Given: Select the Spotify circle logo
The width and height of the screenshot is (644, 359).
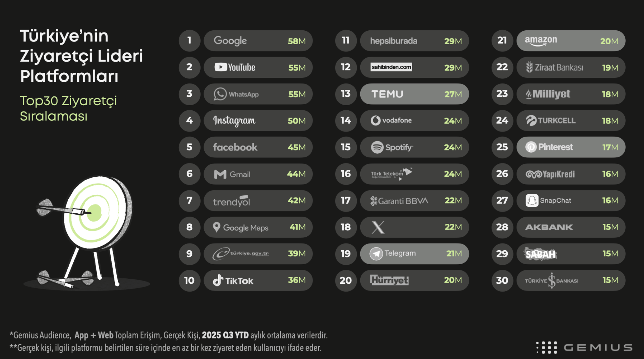Looking at the screenshot, I should tap(377, 147).
